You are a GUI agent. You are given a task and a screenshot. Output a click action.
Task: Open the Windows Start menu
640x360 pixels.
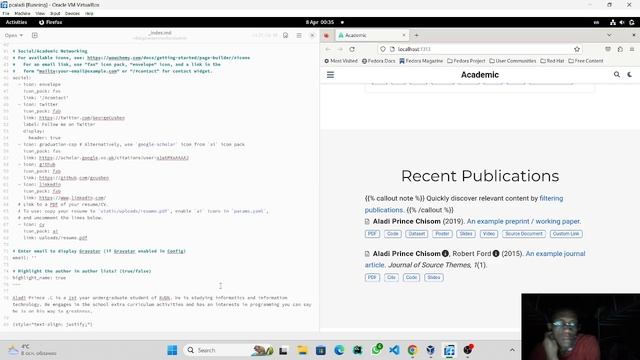click(x=172, y=350)
